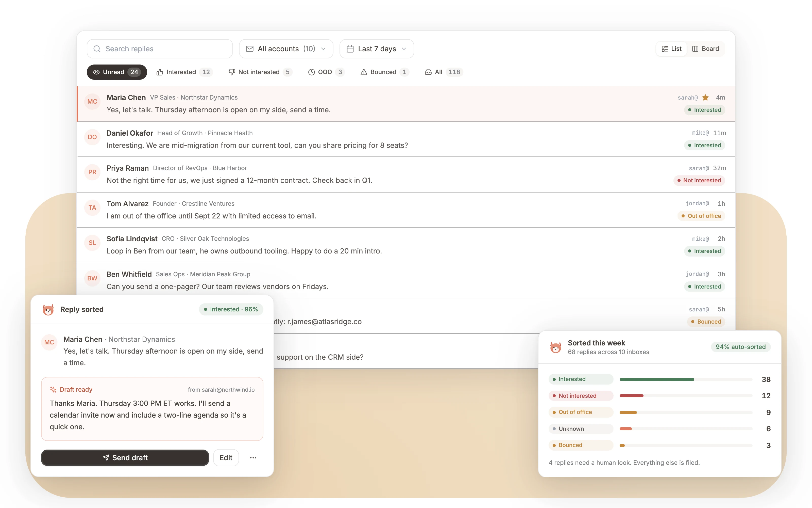Click the Out of office tag on Tom Alvarez
812x508 pixels.
[701, 216]
